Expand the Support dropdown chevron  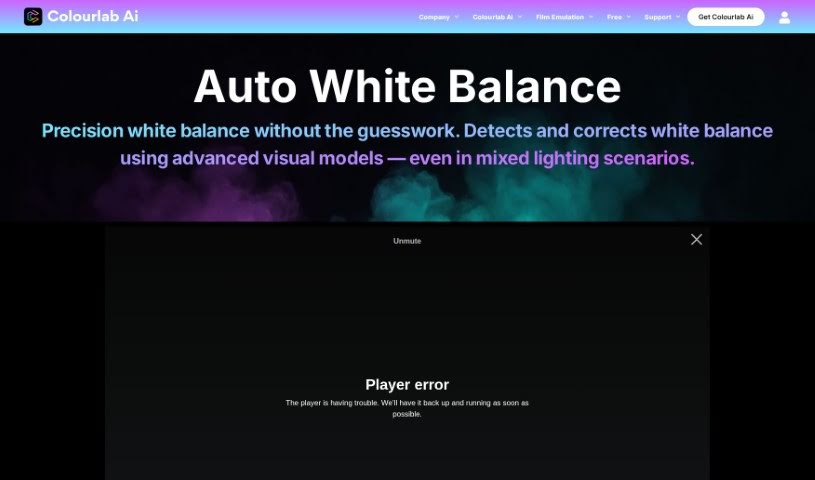(x=678, y=17)
